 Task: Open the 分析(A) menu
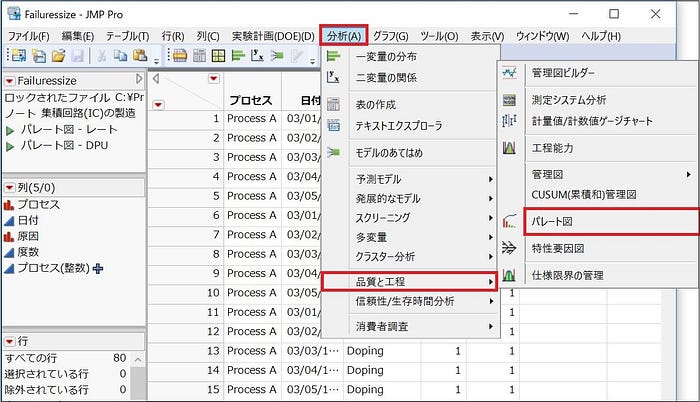[x=344, y=35]
